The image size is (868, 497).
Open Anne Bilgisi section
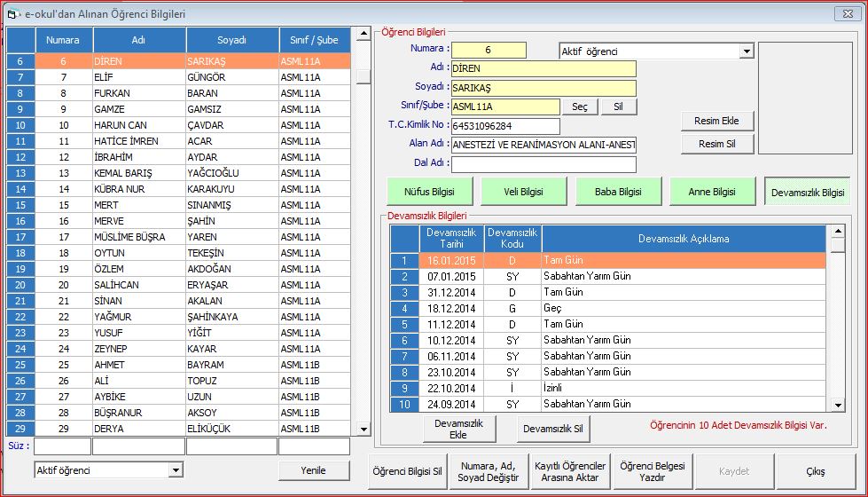pyautogui.click(x=712, y=191)
